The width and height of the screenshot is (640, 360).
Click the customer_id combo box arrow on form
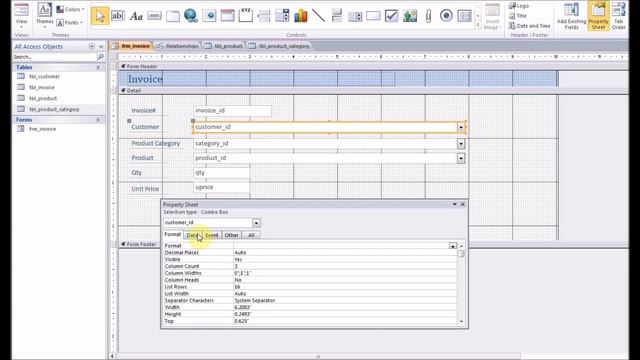[461, 127]
